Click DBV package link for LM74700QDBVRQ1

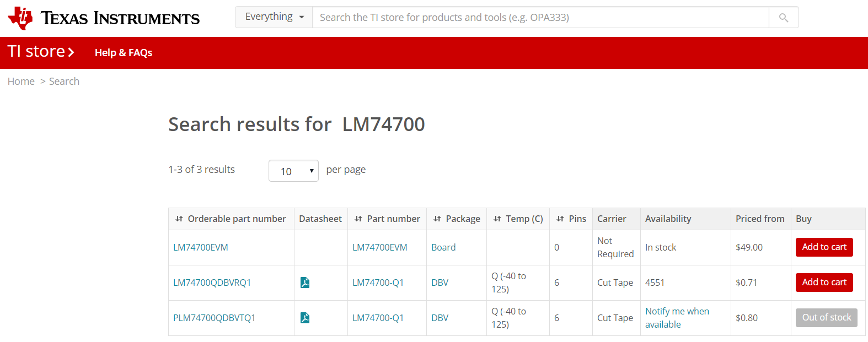tap(440, 283)
